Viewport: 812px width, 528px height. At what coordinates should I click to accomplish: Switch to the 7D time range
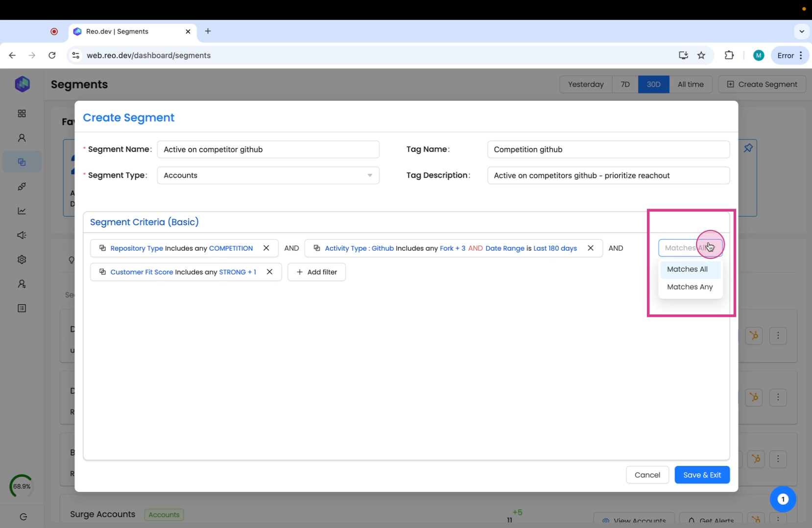click(x=625, y=84)
